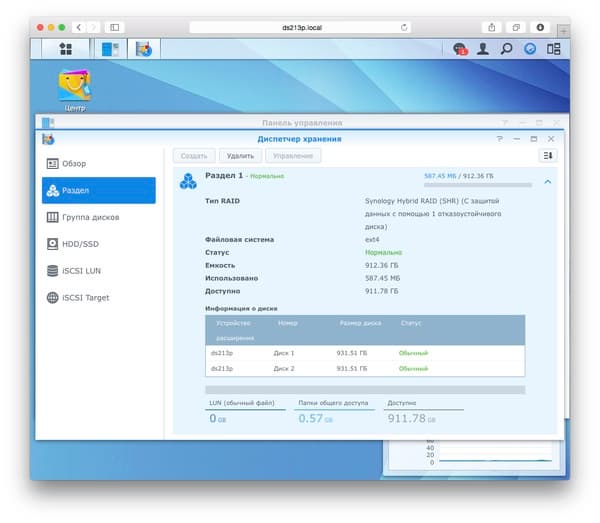Select the Диск 2 table row

[x=365, y=368]
